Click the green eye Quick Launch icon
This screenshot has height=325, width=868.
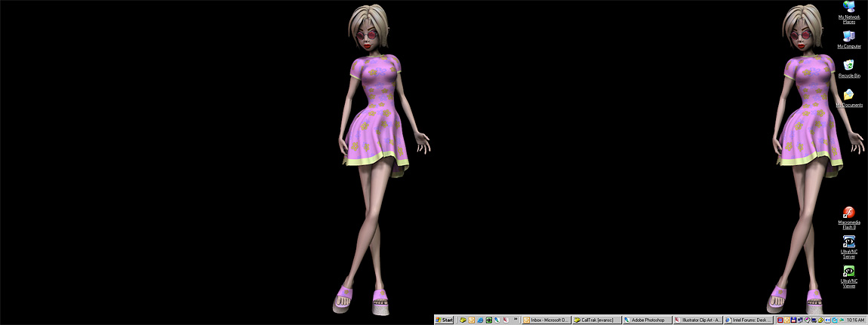[x=489, y=320]
